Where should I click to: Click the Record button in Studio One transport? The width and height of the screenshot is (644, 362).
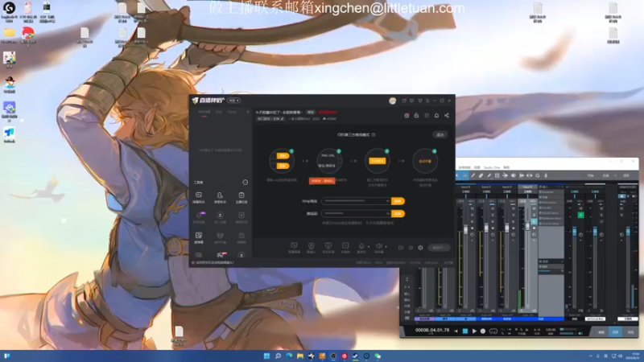point(483,331)
